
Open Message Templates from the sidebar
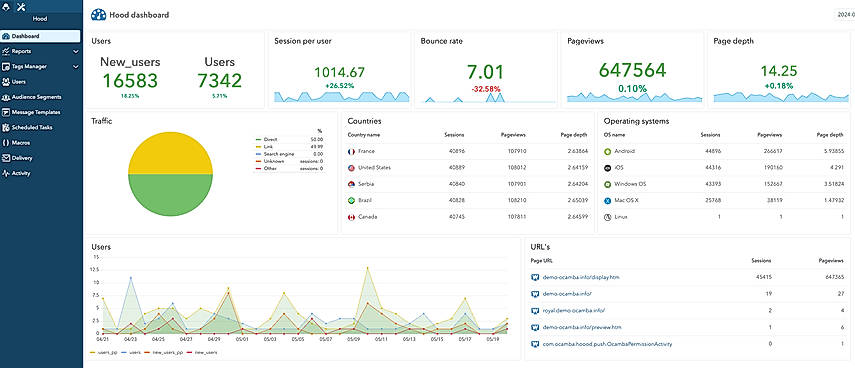point(36,112)
